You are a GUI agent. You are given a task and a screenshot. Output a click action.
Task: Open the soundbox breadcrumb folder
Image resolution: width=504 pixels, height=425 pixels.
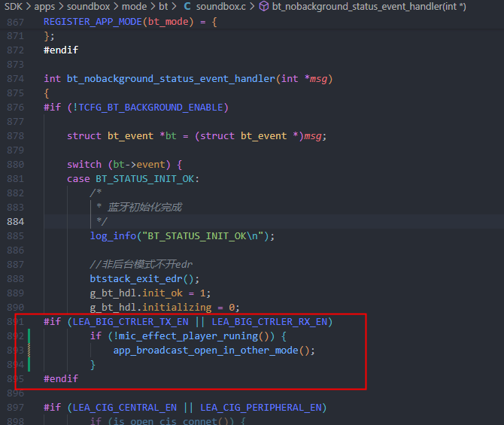point(89,6)
